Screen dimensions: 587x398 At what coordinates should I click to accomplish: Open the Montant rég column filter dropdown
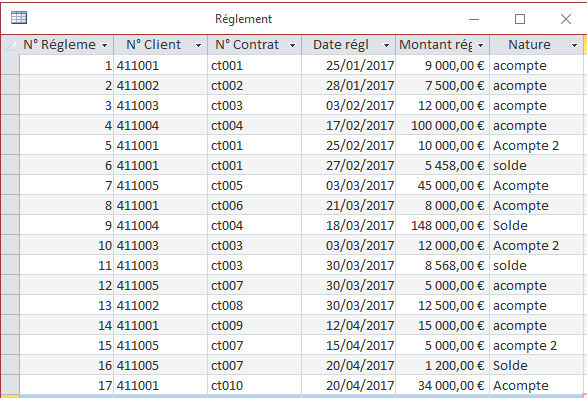[x=481, y=45]
